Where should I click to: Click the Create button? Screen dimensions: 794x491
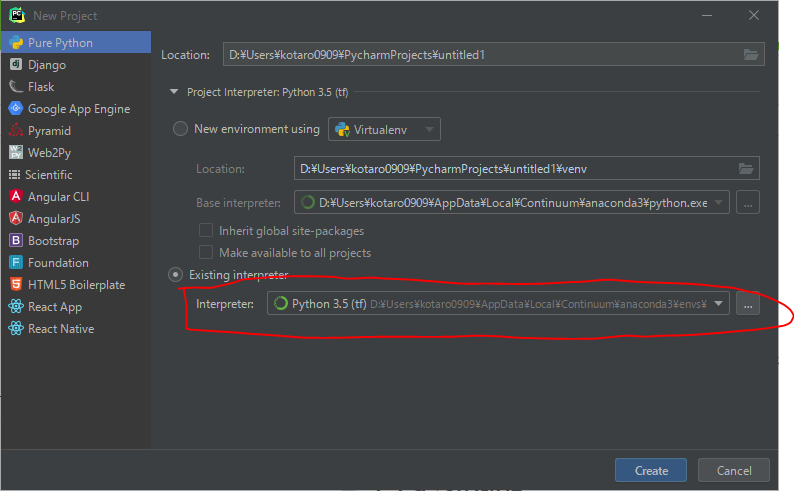pos(651,470)
